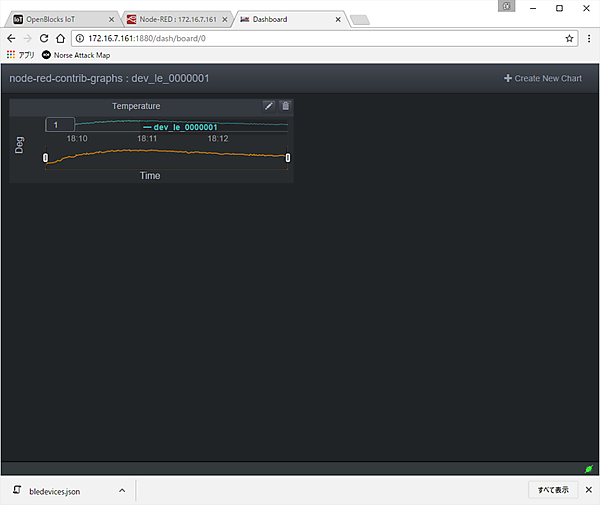Click the right handle of chart range slider
Viewport: 600px width, 505px height.
[288, 158]
